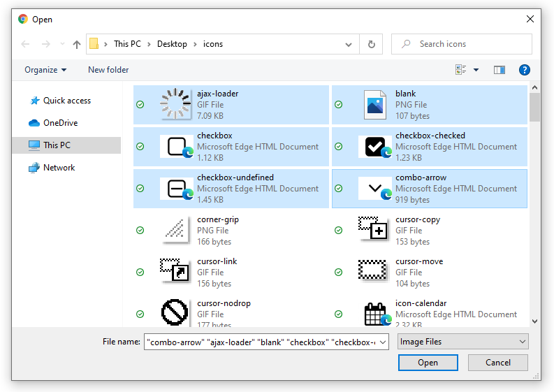Close the Open dialog
This screenshot has height=392, width=554.
(x=530, y=19)
